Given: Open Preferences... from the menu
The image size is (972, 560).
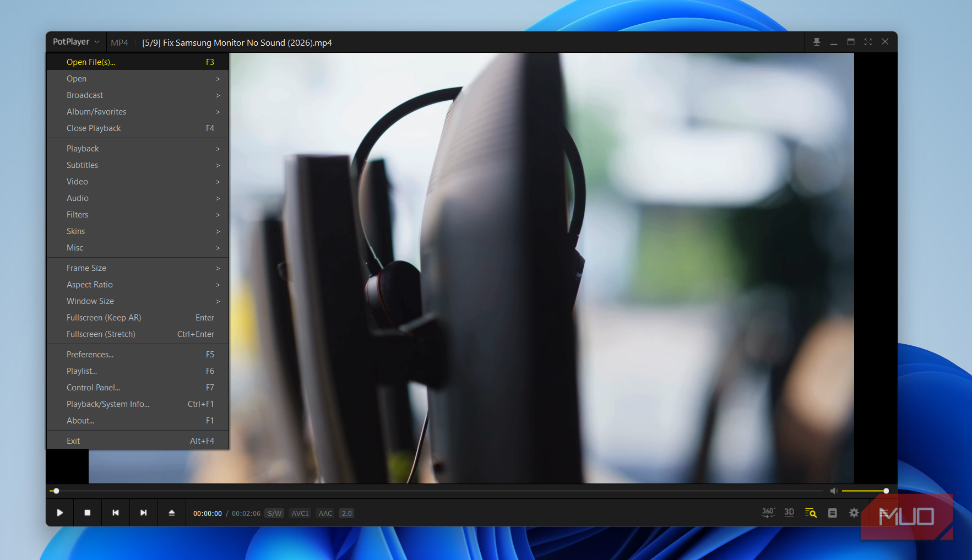Looking at the screenshot, I should pyautogui.click(x=138, y=355).
